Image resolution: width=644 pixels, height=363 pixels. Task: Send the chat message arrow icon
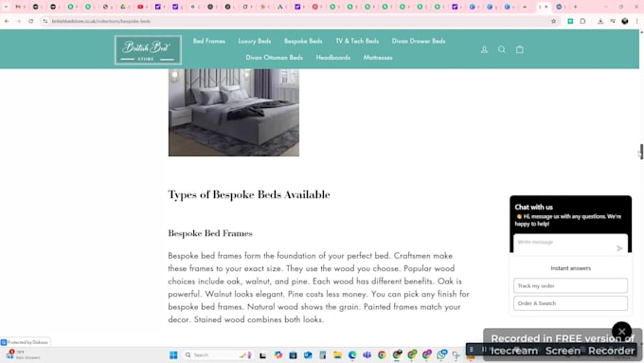pyautogui.click(x=619, y=248)
